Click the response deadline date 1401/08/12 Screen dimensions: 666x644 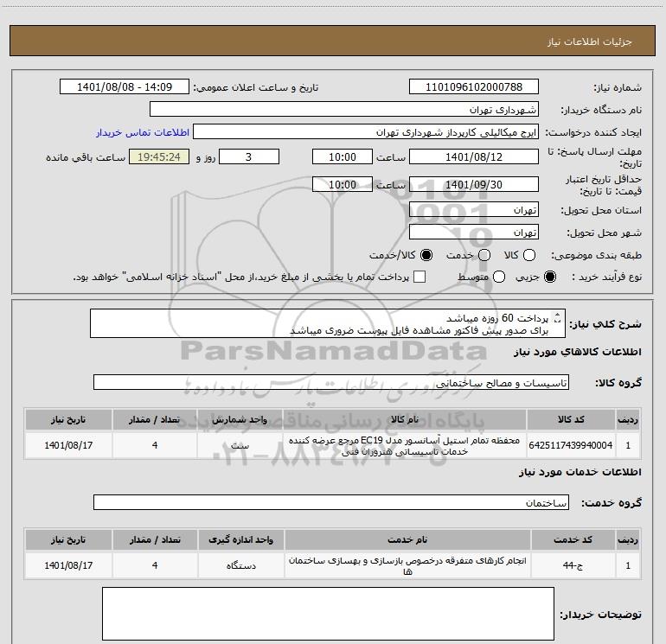(x=474, y=156)
